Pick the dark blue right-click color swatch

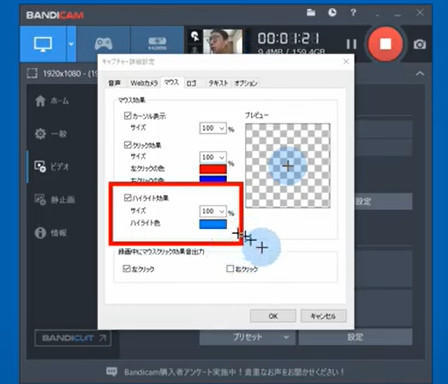213,179
